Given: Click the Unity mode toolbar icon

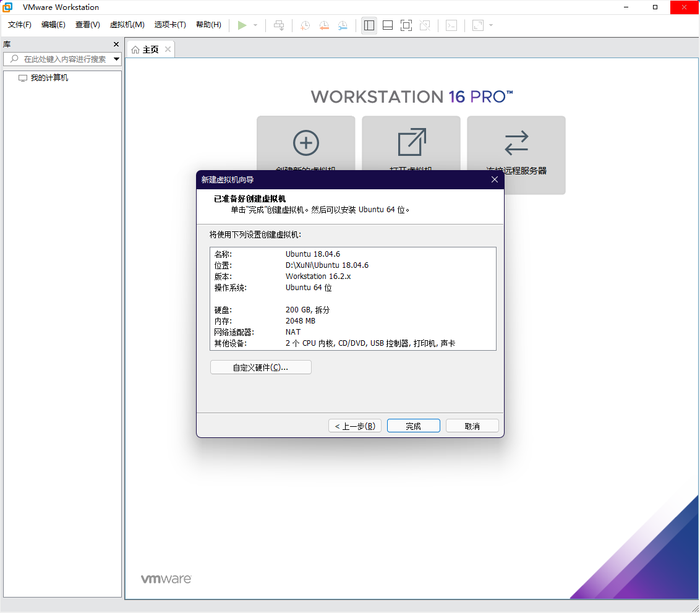Looking at the screenshot, I should click(x=425, y=25).
